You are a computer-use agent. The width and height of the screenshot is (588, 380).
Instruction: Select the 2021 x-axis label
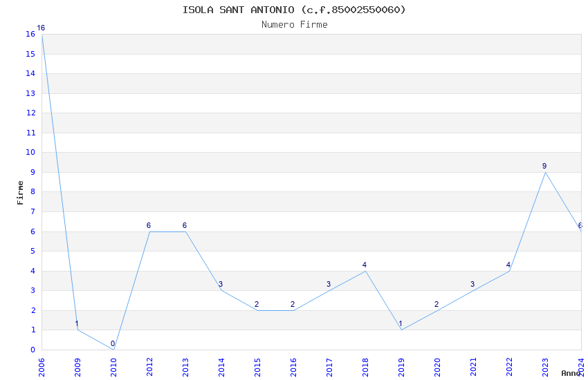473,368
